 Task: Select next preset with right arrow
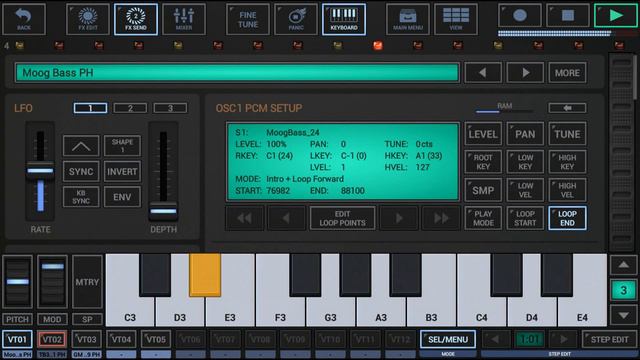[525, 73]
